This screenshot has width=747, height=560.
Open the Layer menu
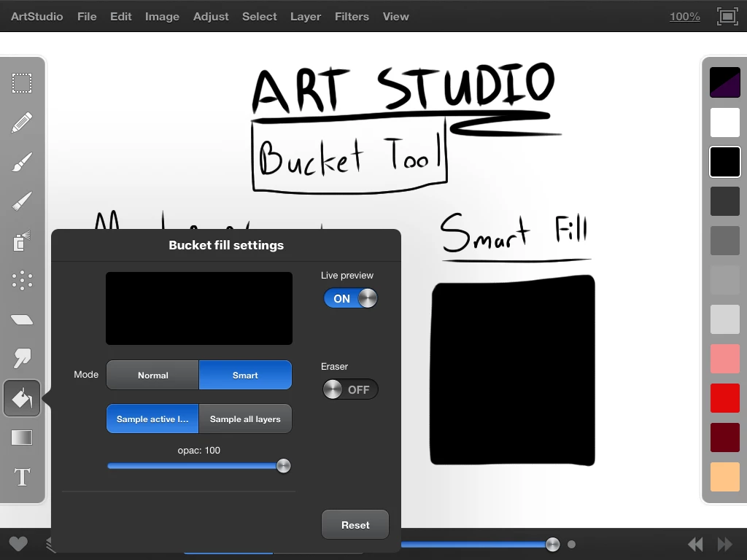pos(306,17)
